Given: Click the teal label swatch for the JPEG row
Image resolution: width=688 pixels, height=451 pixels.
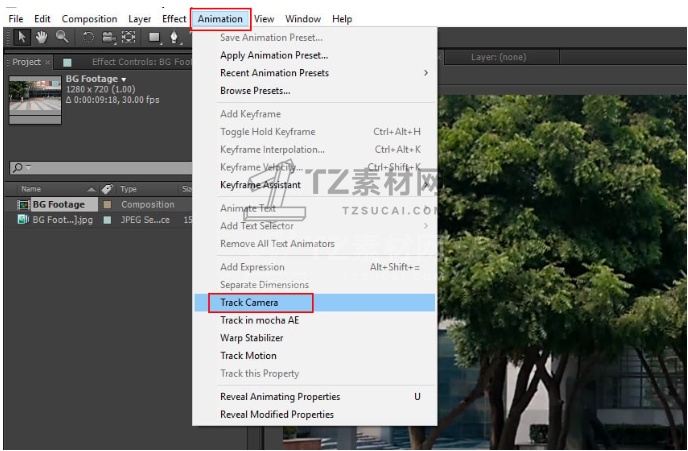Looking at the screenshot, I should point(107,220).
